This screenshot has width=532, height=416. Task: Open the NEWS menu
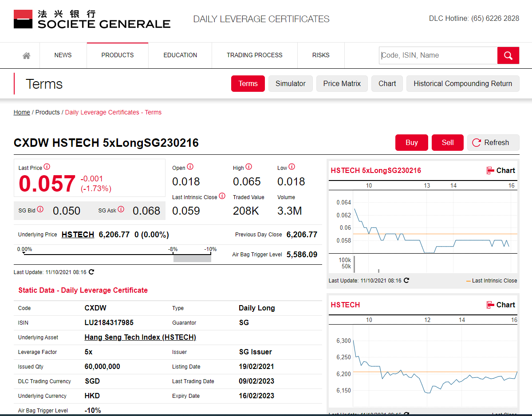click(x=63, y=55)
